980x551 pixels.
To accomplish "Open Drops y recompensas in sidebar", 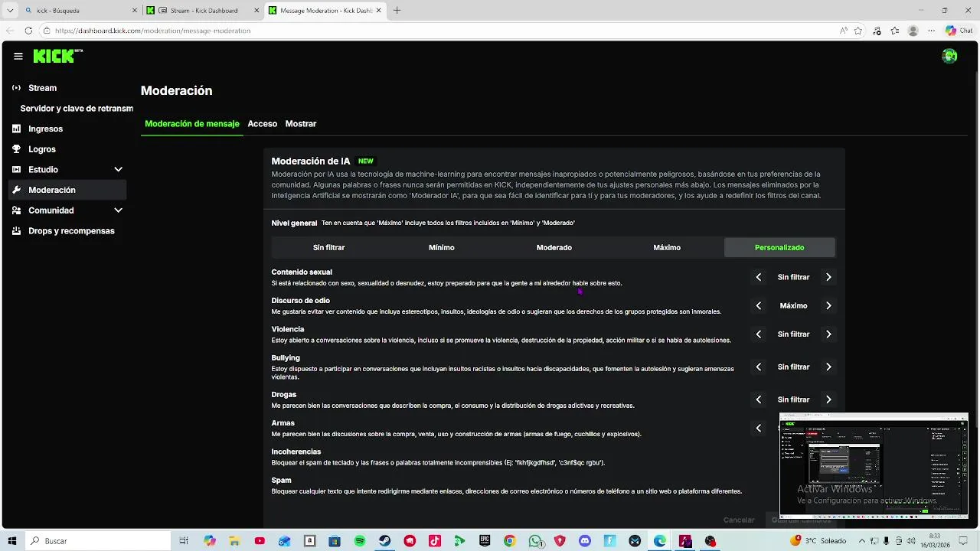I will [x=67, y=230].
